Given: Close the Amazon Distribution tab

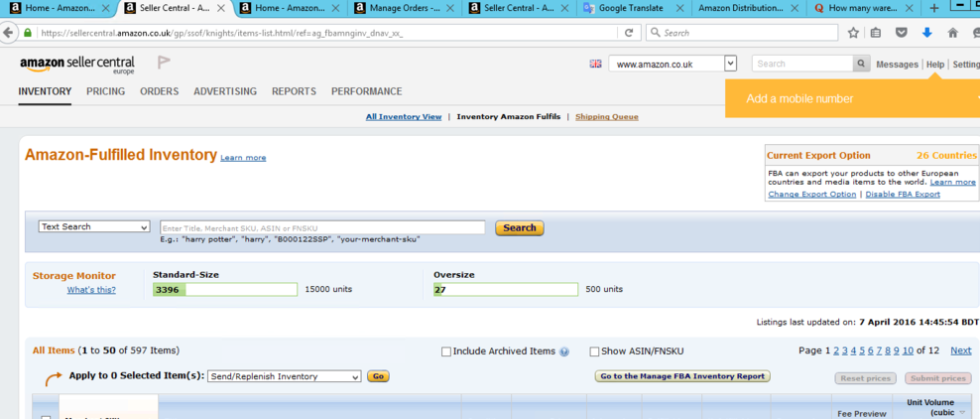Looking at the screenshot, I should coord(796,8).
